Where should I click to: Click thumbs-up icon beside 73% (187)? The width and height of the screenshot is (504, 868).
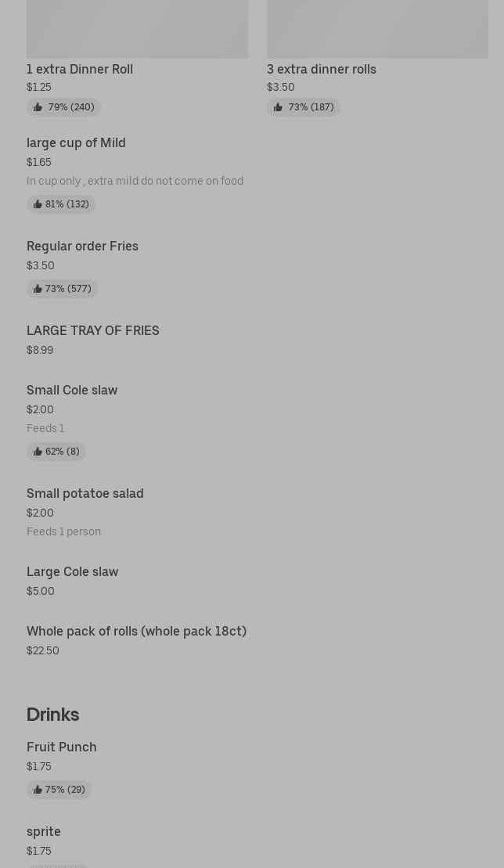click(x=278, y=107)
